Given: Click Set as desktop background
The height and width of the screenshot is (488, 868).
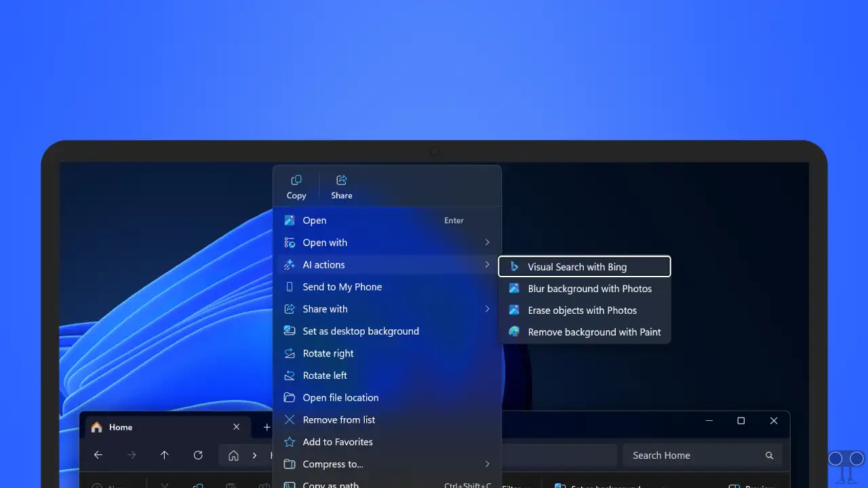Looking at the screenshot, I should (x=360, y=331).
